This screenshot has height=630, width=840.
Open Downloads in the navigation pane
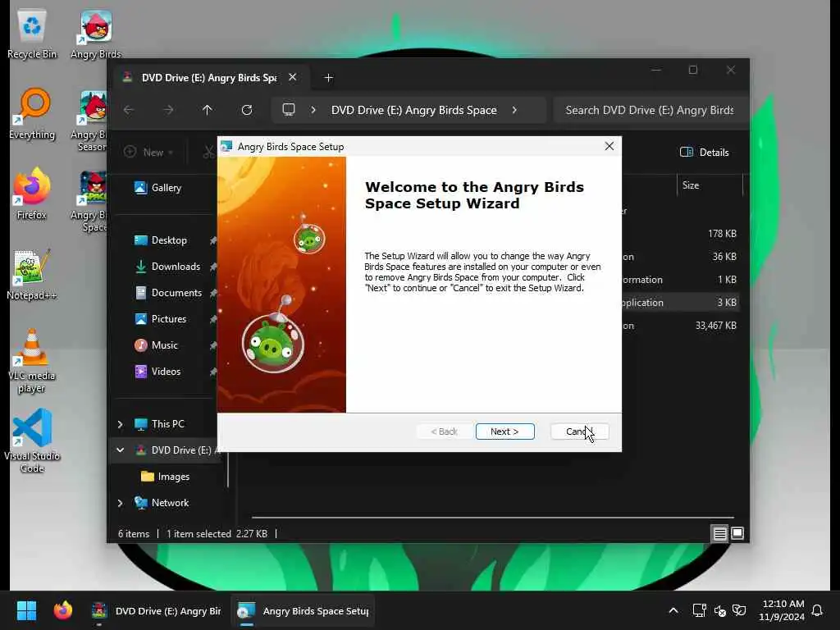tap(167, 267)
